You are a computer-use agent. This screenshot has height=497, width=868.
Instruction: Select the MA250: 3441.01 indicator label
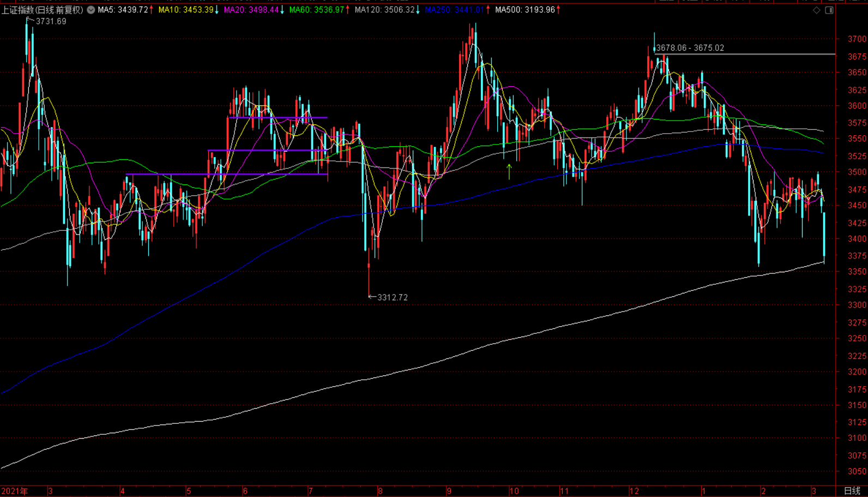(454, 10)
